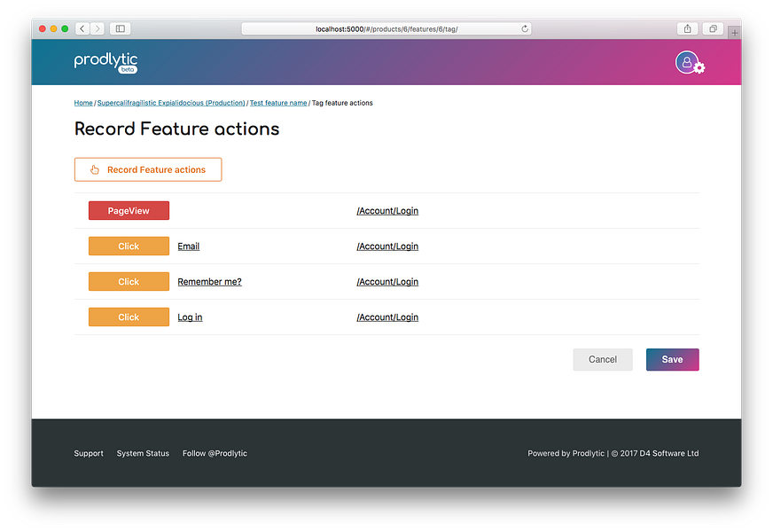Screen dimensions: 773x532
Task: Toggle the Safari sidebar button
Action: pyautogui.click(x=120, y=29)
